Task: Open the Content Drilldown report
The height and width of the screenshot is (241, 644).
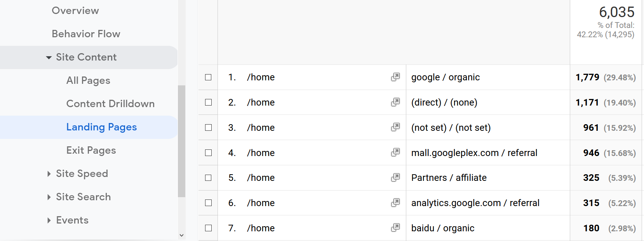Action: tap(110, 104)
